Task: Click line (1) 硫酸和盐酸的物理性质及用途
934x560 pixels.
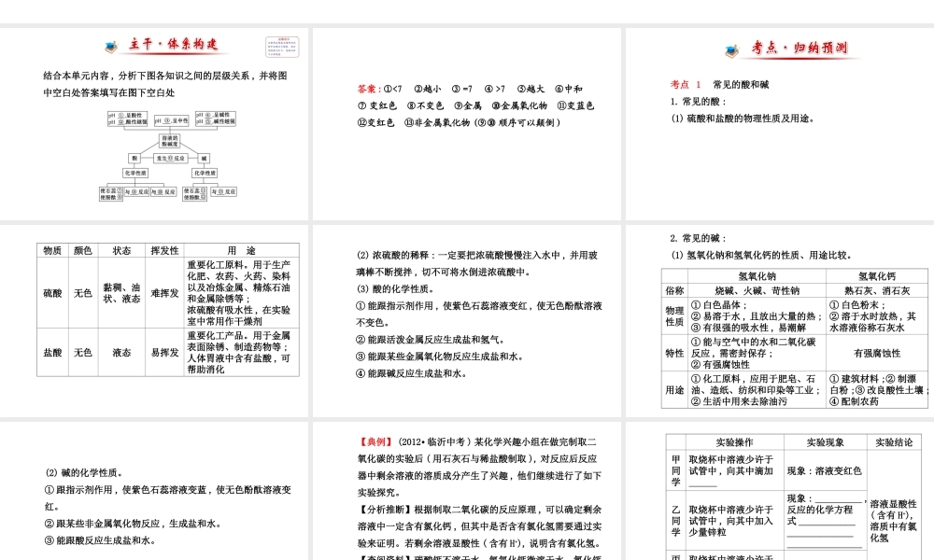Action: (743, 119)
